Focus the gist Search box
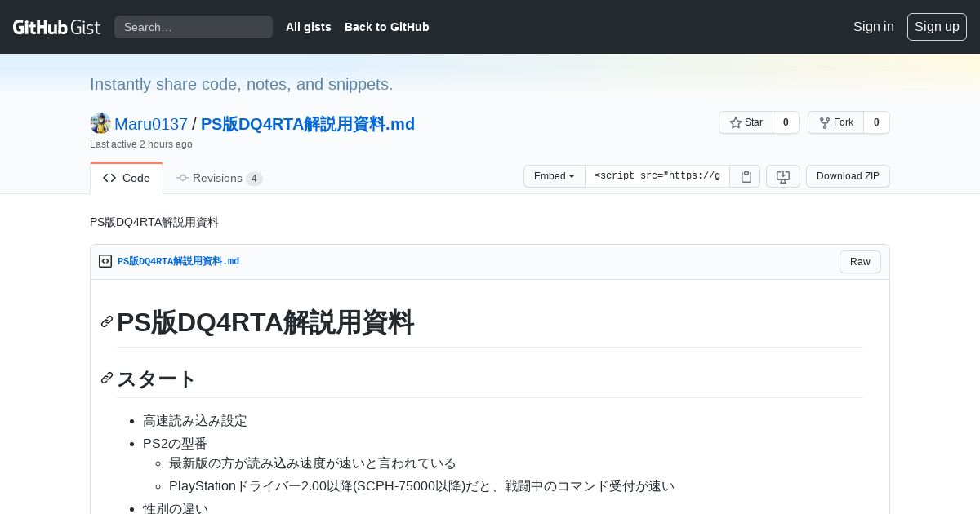The width and height of the screenshot is (980, 514). point(194,27)
